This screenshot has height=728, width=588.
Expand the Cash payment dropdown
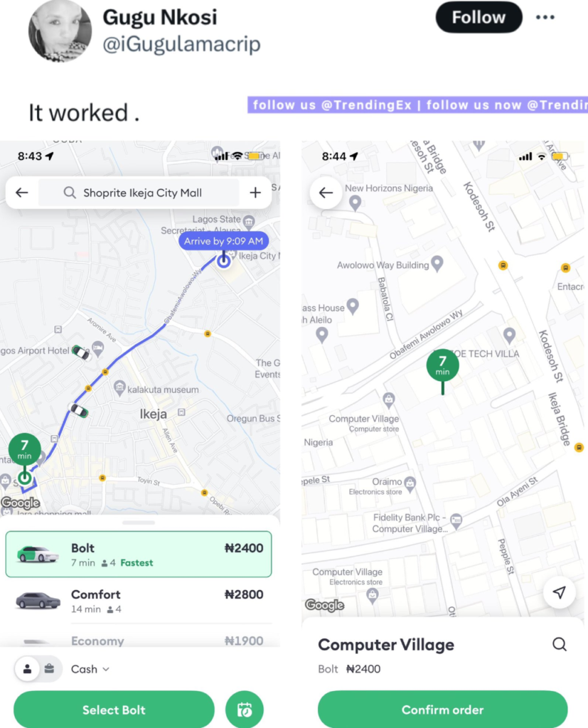coord(90,669)
